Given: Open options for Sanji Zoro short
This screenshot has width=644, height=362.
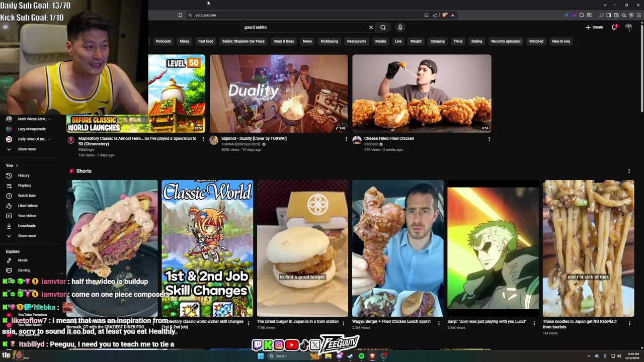Looking at the screenshot, I should click(534, 323).
